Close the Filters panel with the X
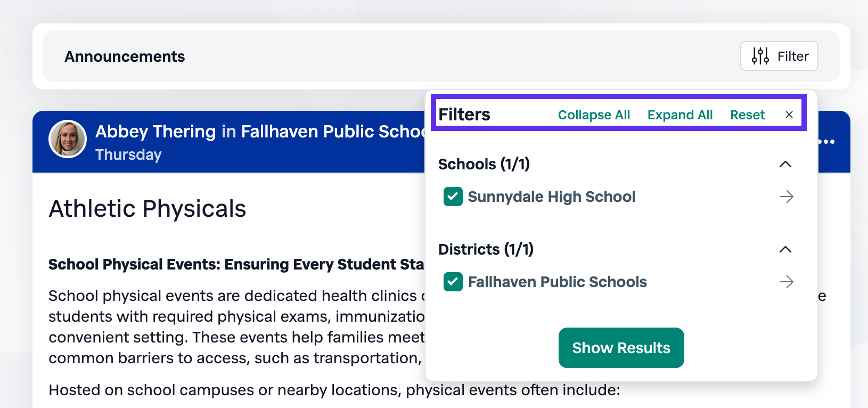The height and width of the screenshot is (408, 868). 789,115
